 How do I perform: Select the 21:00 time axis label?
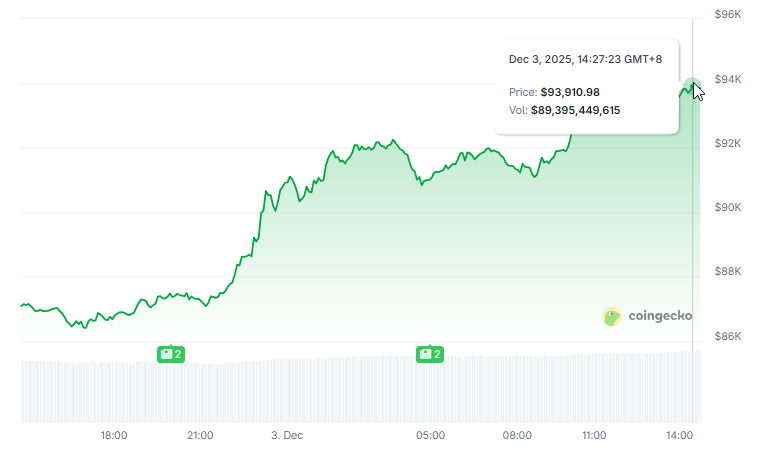(200, 436)
